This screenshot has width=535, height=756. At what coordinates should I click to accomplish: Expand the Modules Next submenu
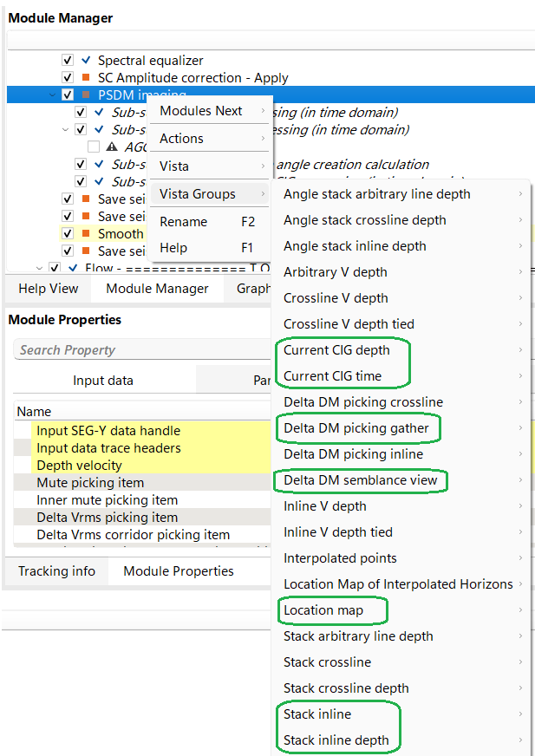pyautogui.click(x=212, y=111)
